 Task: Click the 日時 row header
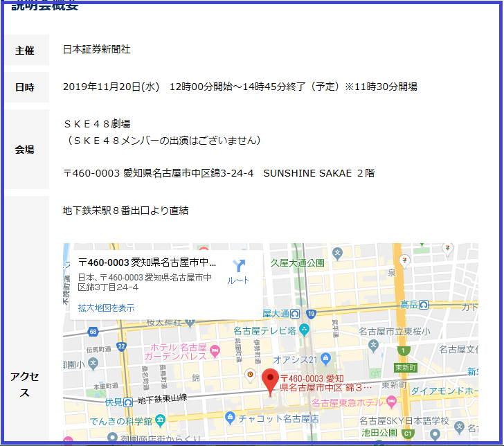point(27,87)
